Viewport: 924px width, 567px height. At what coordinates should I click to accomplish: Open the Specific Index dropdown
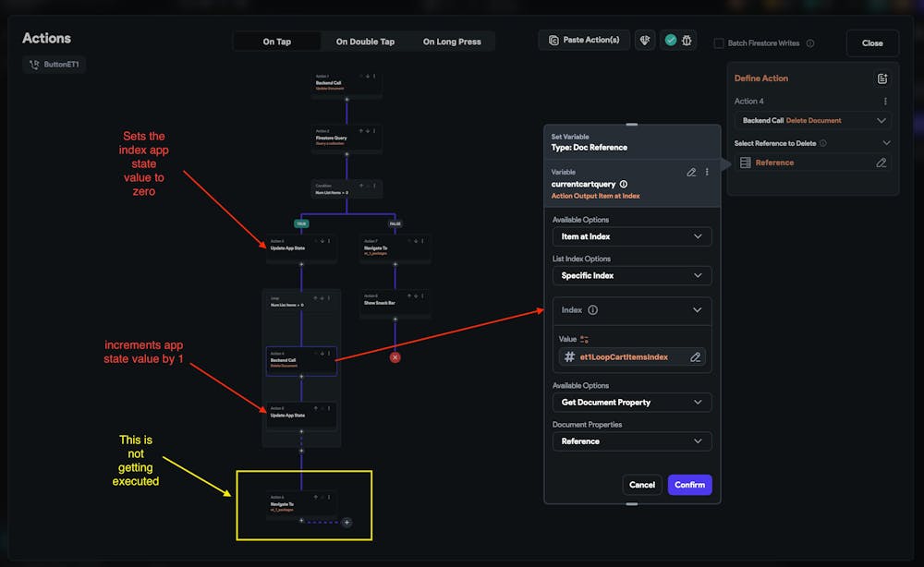click(x=631, y=275)
